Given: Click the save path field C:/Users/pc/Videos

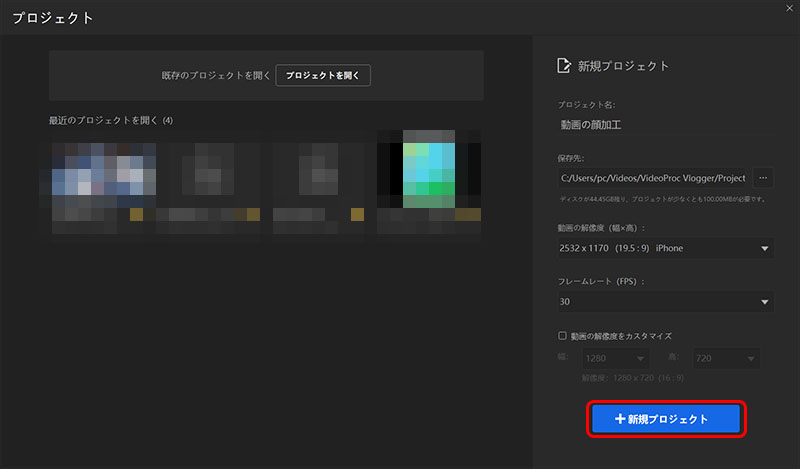Looking at the screenshot, I should point(654,178).
